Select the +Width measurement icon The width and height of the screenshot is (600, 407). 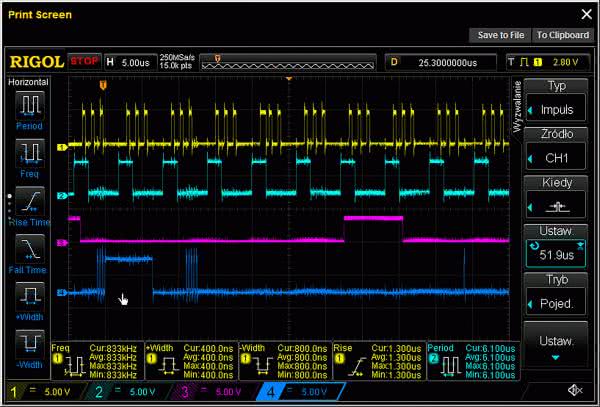30,296
